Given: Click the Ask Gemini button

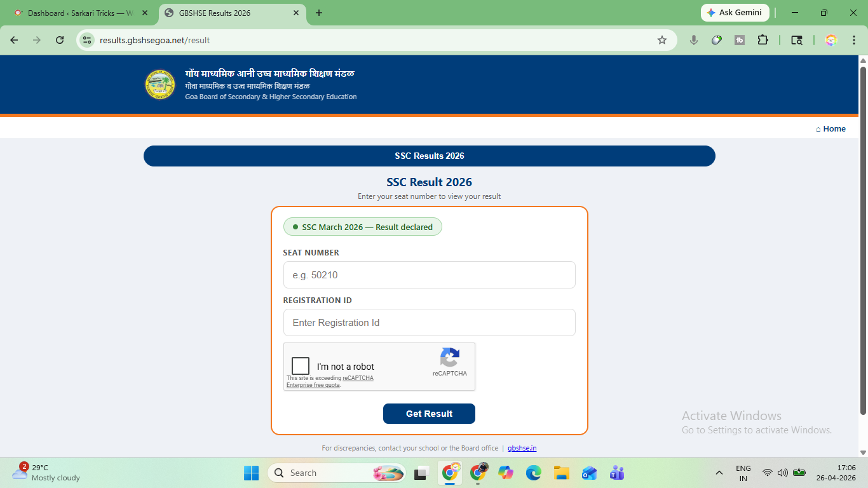Looking at the screenshot, I should point(735,12).
